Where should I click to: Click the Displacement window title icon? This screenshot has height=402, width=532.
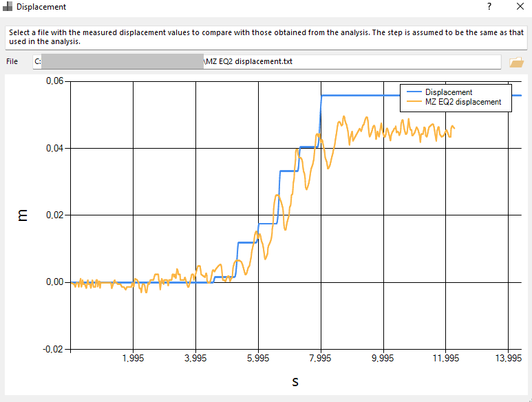8,6
